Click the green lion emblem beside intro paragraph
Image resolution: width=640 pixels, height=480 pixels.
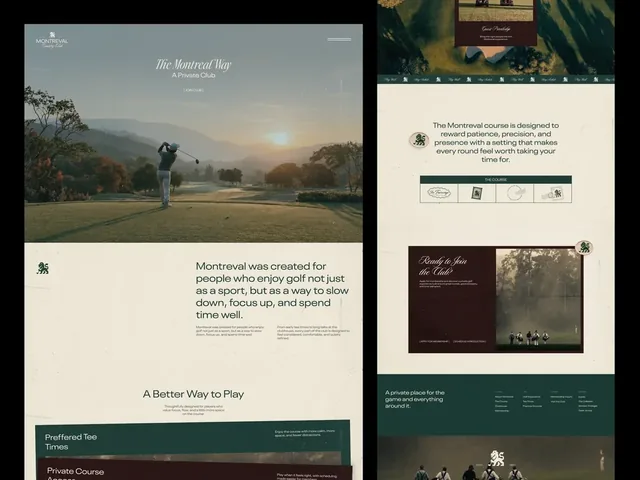(42, 268)
